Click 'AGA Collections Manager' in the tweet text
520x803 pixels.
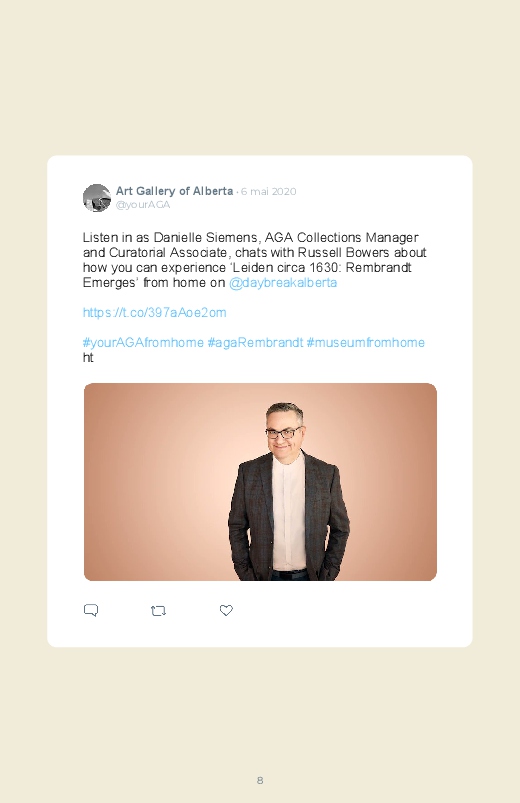pyautogui.click(x=342, y=238)
